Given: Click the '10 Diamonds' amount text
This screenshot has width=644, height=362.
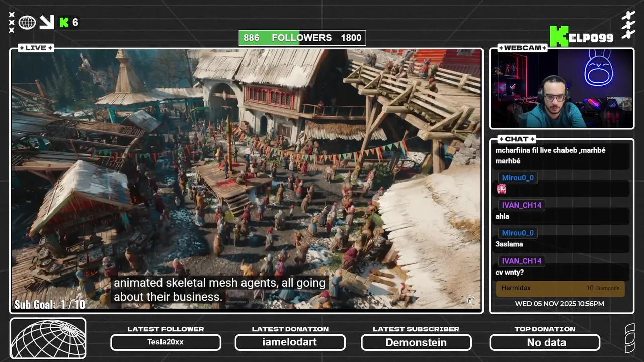Looking at the screenshot, I should coord(603,288).
